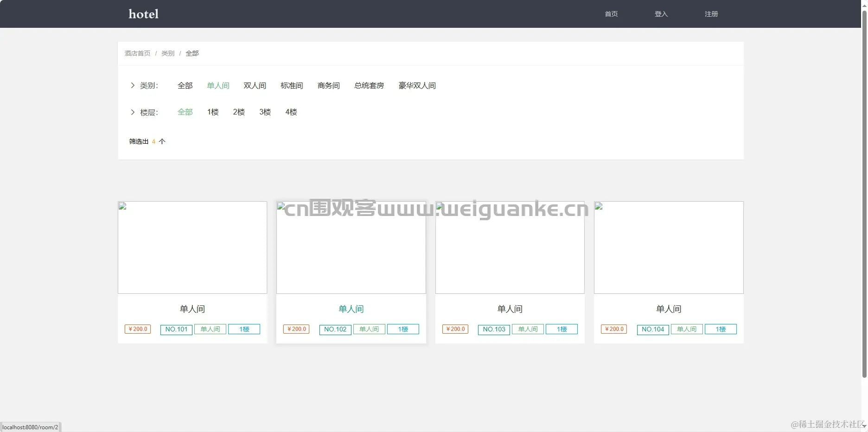Click the NO.101 room number tag
This screenshot has width=868, height=432.
(176, 330)
